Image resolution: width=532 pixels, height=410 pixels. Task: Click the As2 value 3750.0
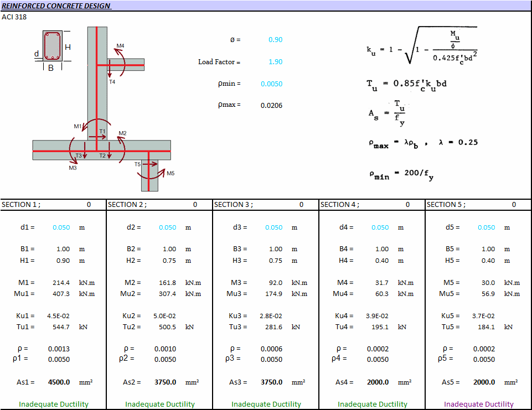tap(165, 382)
